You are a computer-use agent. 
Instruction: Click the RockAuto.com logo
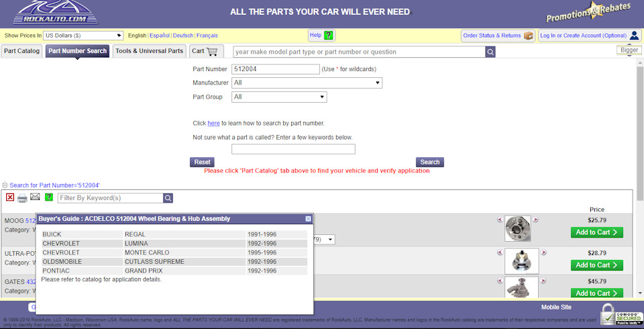point(56,12)
